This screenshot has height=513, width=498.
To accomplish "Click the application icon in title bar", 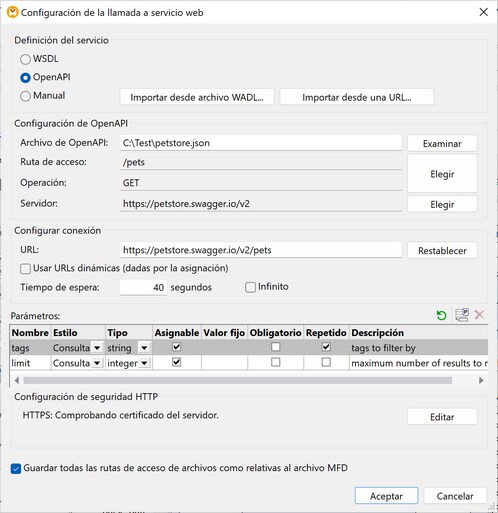I will (13, 13).
